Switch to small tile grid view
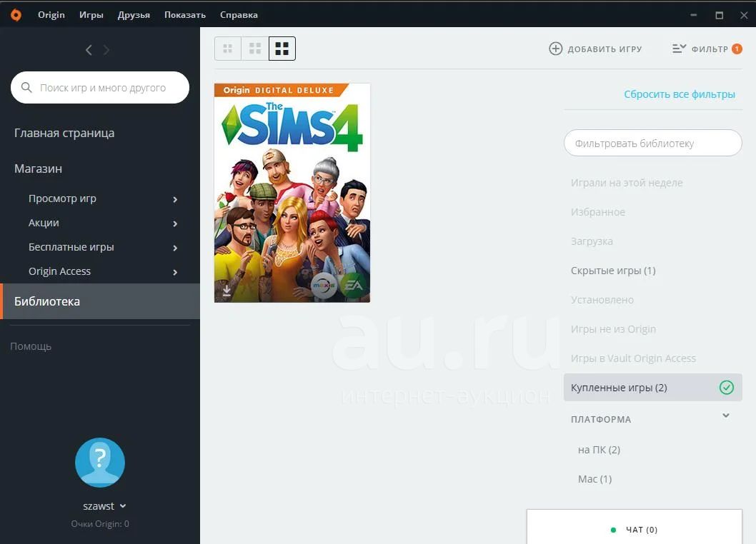756x544 pixels. point(227,48)
